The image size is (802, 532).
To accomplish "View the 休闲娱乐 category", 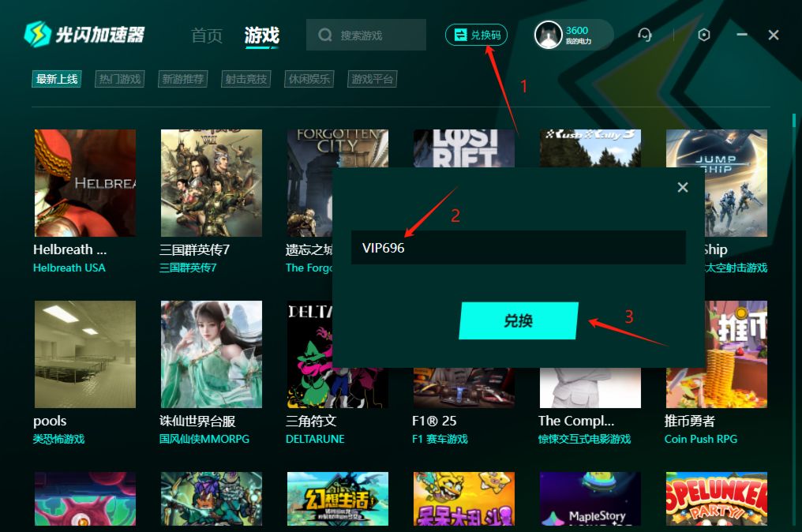I will tap(309, 79).
